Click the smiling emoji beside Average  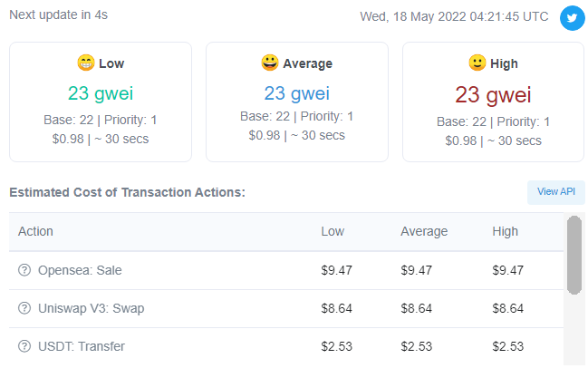click(x=270, y=63)
